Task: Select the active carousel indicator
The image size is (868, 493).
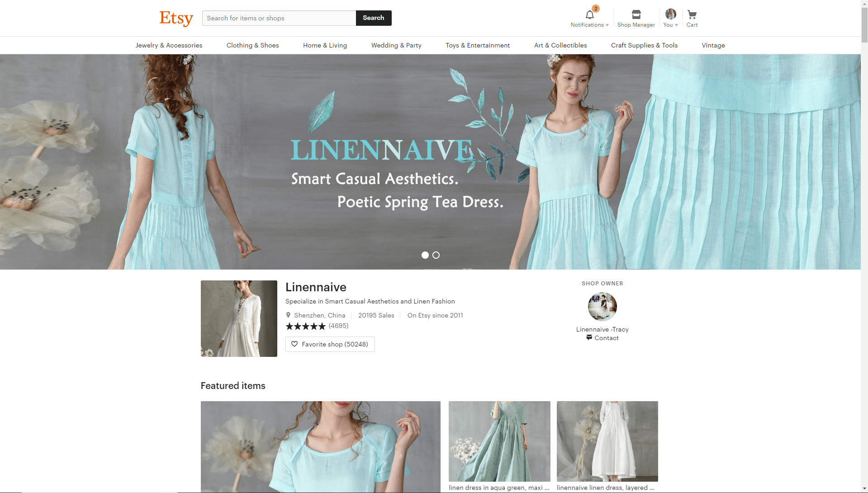Action: click(x=425, y=255)
